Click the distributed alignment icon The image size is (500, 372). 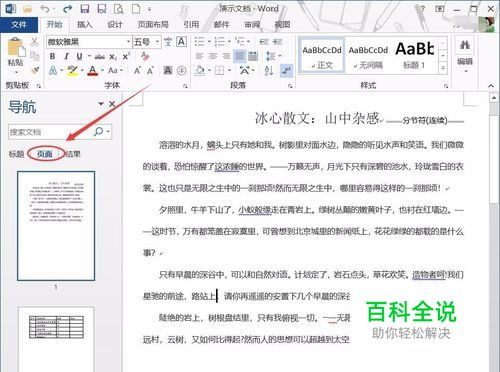(x=253, y=56)
